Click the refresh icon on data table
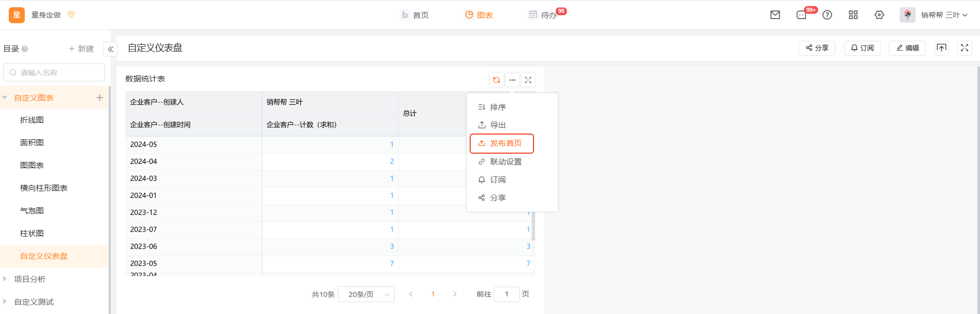The width and height of the screenshot is (980, 314). click(496, 80)
